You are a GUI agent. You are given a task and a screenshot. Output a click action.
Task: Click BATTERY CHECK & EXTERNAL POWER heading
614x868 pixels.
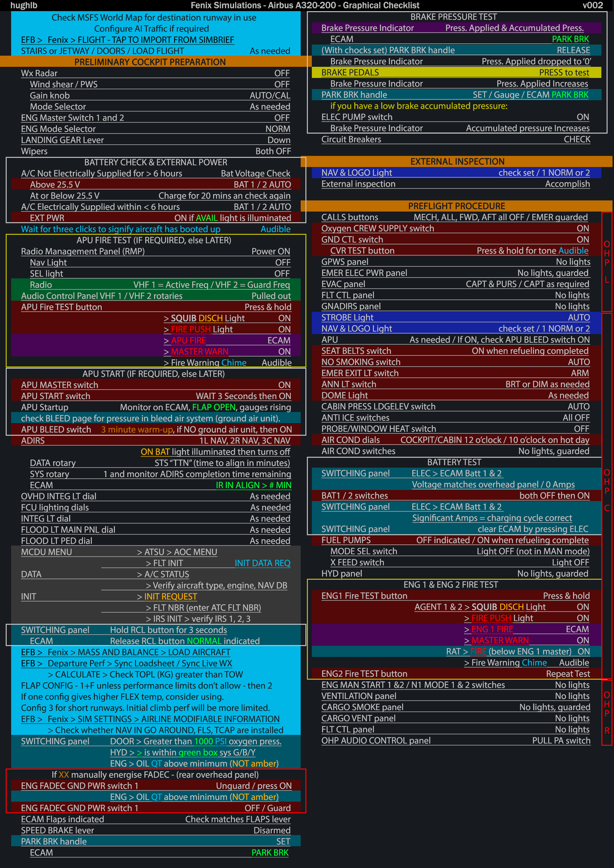156,162
